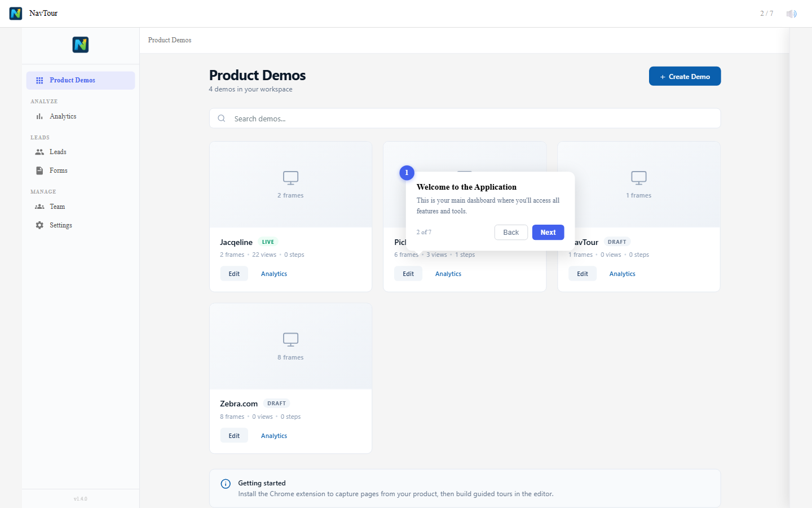812x508 pixels.
Task: Click the '22 views' text
Action: pos(264,255)
